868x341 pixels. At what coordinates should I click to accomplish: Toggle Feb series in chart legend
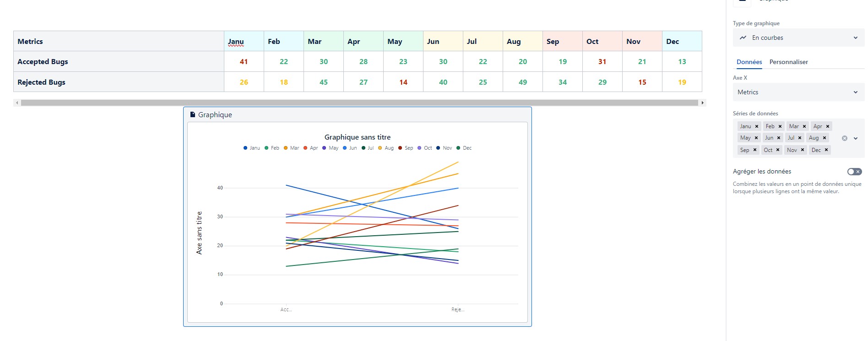point(272,148)
